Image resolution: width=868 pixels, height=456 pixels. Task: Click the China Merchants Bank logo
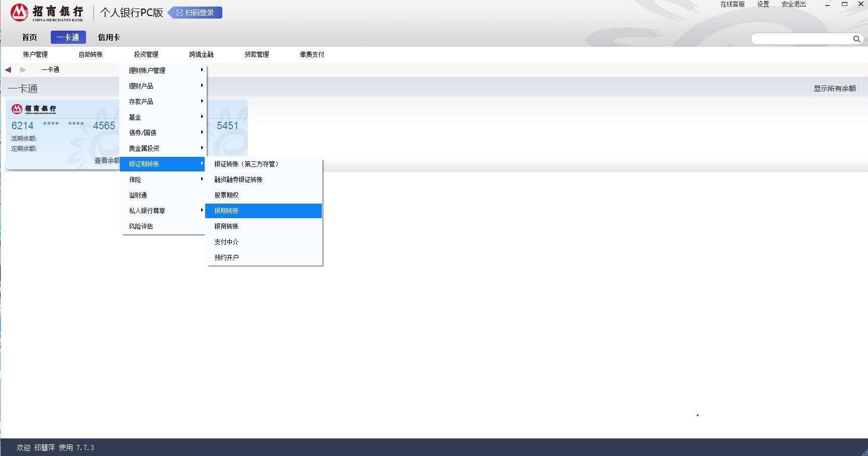click(x=47, y=13)
